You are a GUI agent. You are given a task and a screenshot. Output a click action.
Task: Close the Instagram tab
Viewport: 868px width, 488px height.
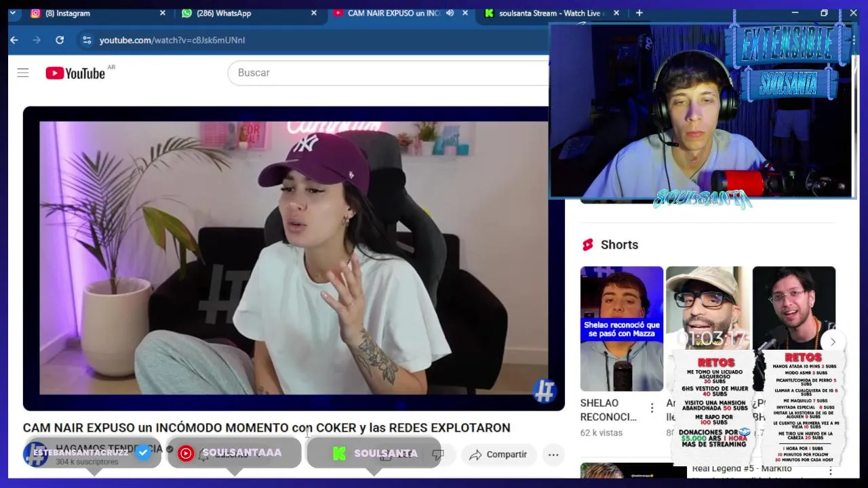point(162,13)
